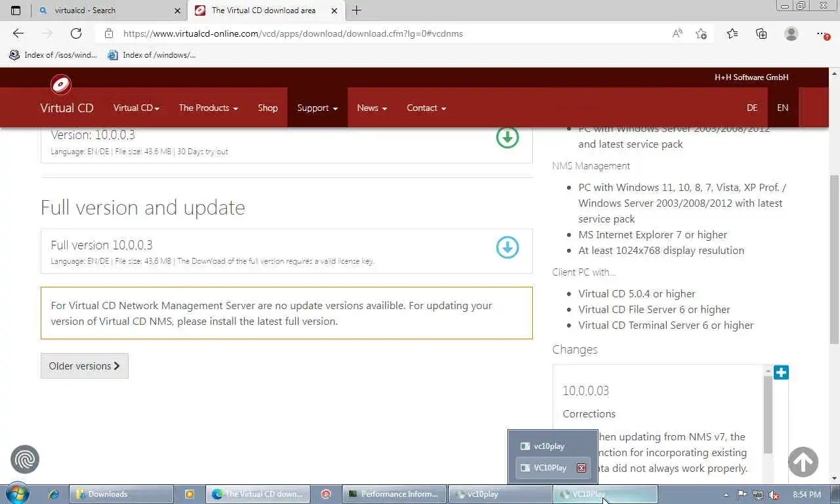Viewport: 840px width, 504px height.
Task: Launch Internet Explorer from the taskbar
Action: tap(54, 494)
